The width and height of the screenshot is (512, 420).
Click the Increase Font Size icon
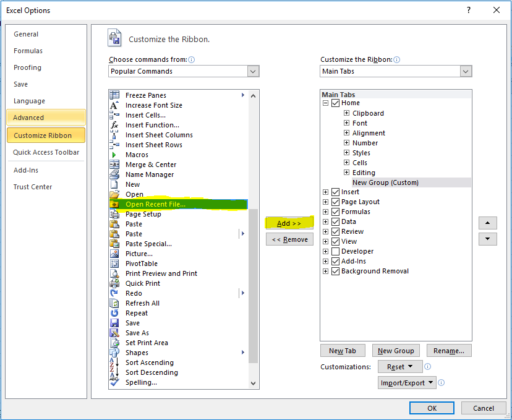[x=114, y=105]
